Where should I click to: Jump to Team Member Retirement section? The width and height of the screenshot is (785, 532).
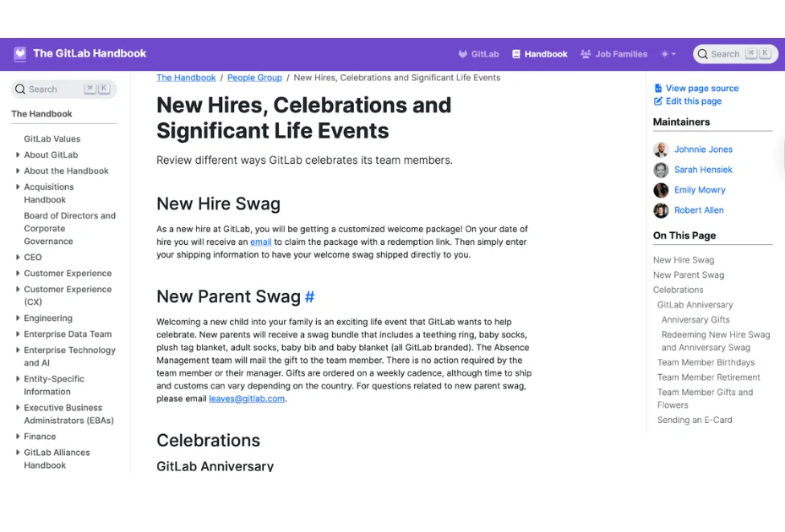pyautogui.click(x=708, y=377)
